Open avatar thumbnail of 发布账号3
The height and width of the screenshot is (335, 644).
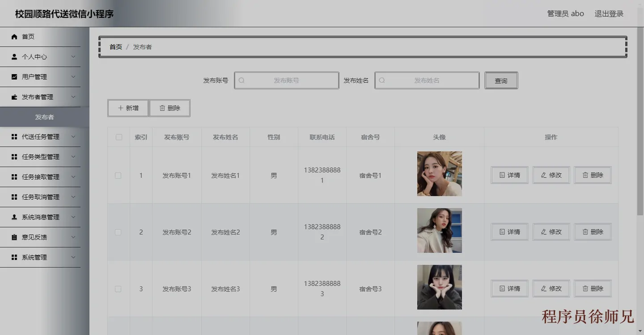pos(439,287)
